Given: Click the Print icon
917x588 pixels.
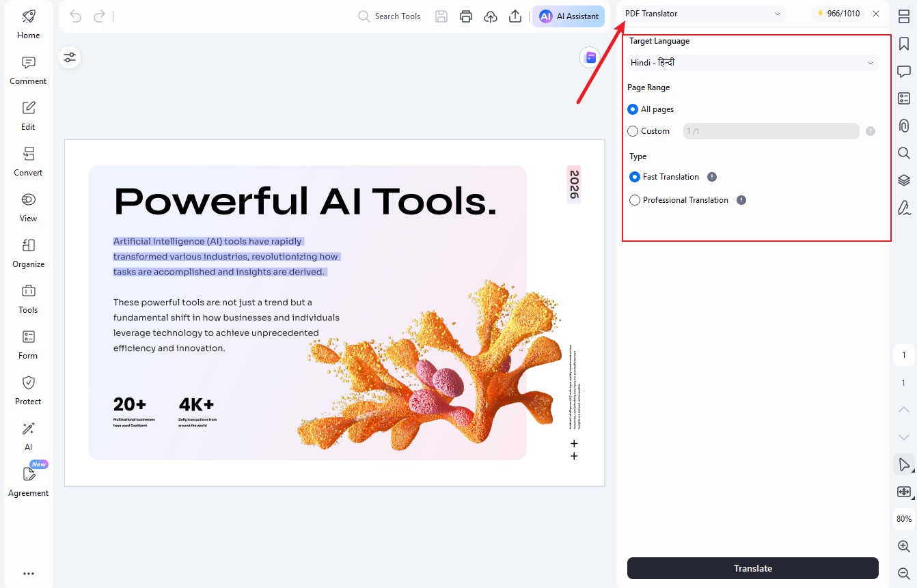Looking at the screenshot, I should coord(466,16).
